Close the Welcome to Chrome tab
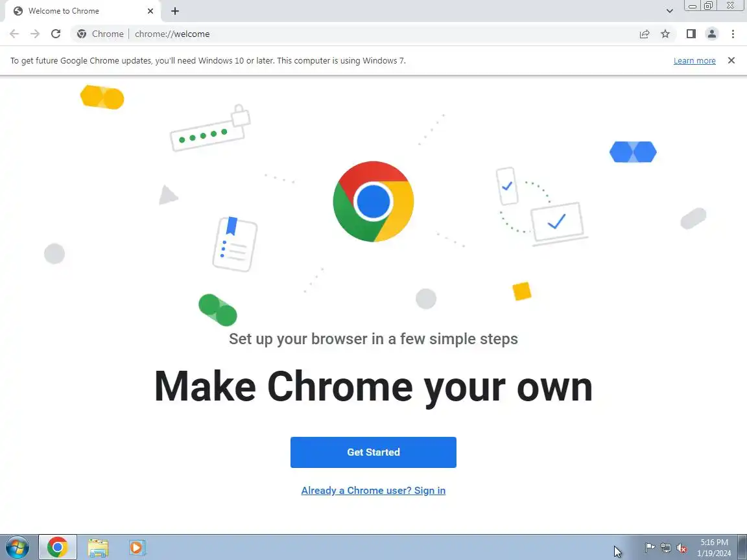 [150, 11]
